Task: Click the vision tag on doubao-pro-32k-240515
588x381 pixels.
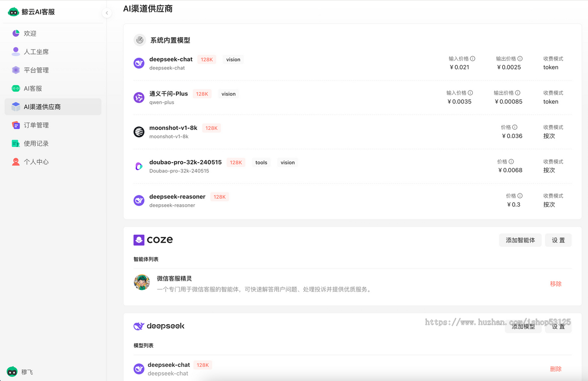Action: click(x=288, y=163)
